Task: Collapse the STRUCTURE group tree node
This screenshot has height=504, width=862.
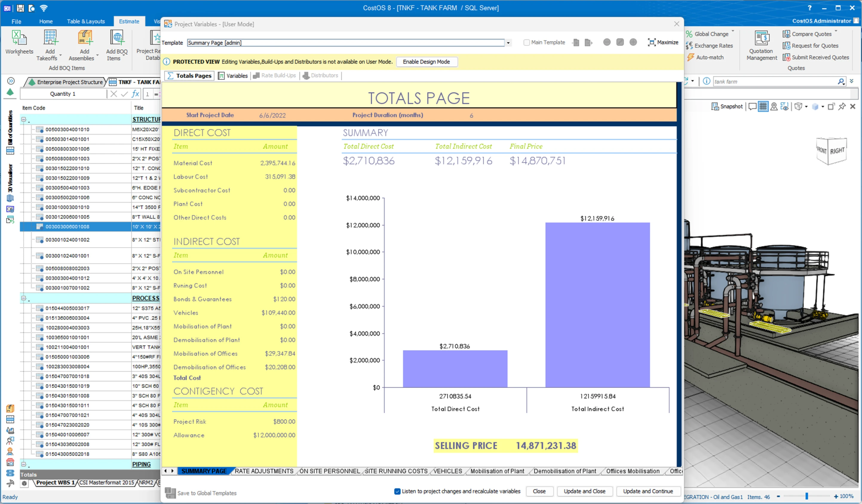Action: pos(24,119)
